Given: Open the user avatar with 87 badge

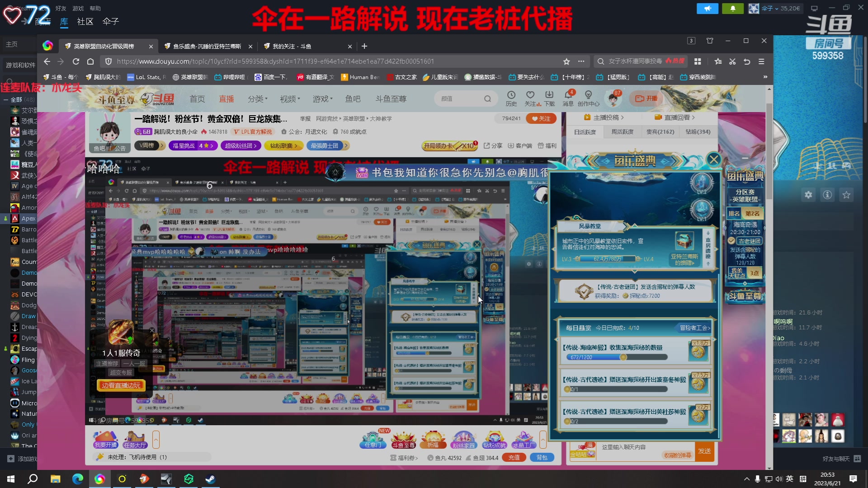Looking at the screenshot, I should pyautogui.click(x=613, y=99).
